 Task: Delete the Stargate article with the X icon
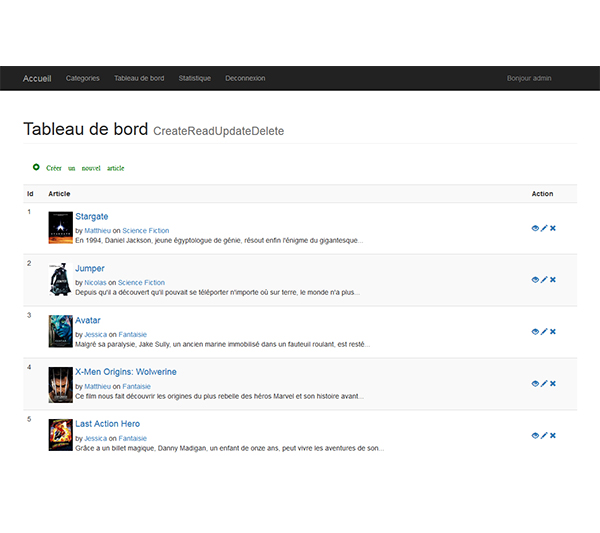(x=553, y=228)
